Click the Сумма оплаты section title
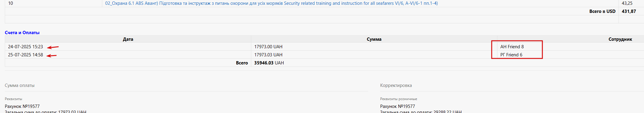 pos(19,85)
